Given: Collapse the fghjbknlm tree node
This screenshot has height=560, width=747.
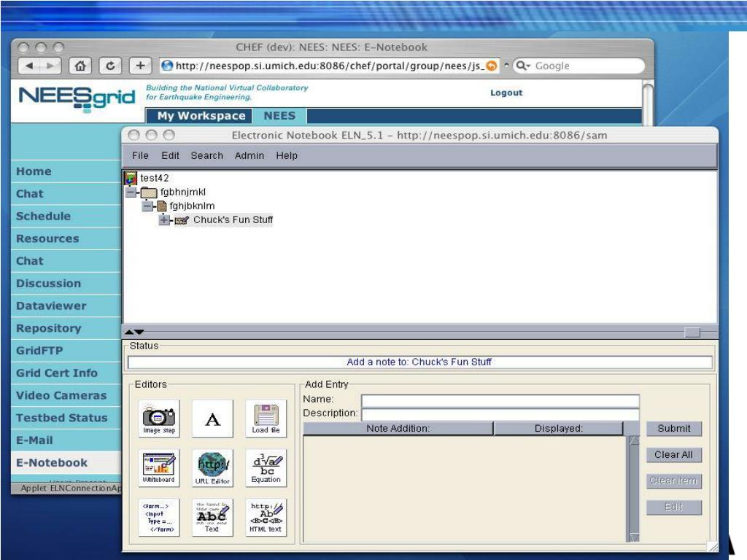Looking at the screenshot, I should [147, 206].
